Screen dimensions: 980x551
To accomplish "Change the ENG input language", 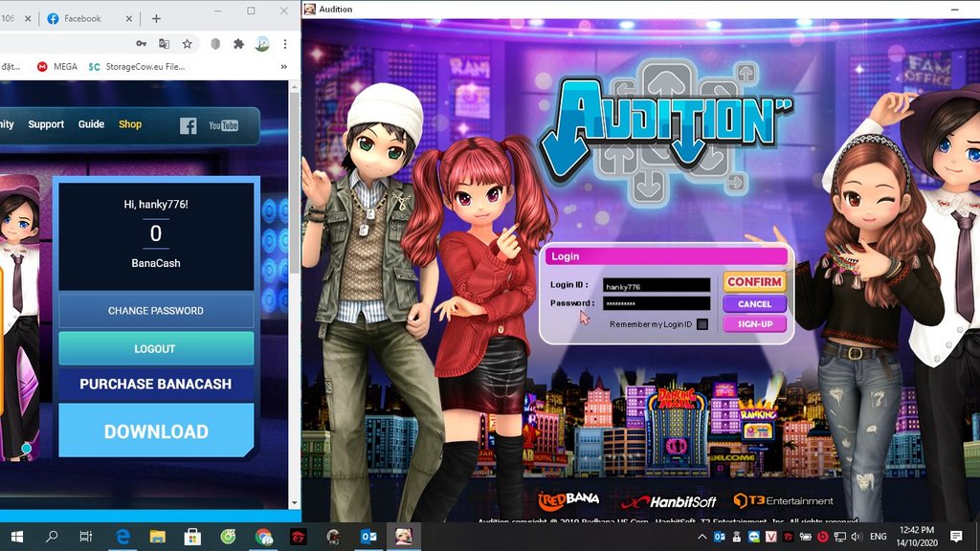I will click(879, 536).
